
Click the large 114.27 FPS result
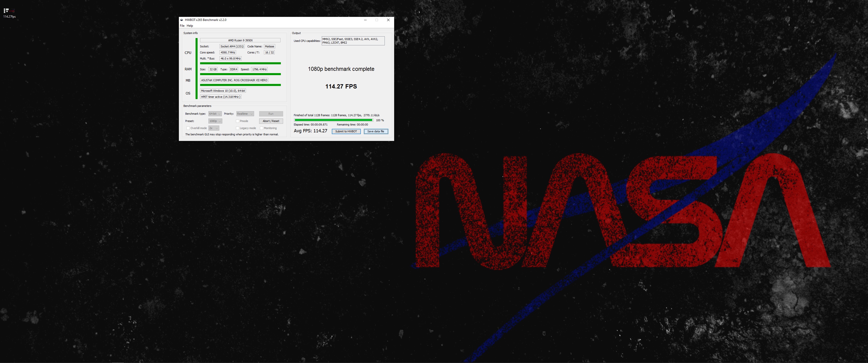click(x=341, y=86)
